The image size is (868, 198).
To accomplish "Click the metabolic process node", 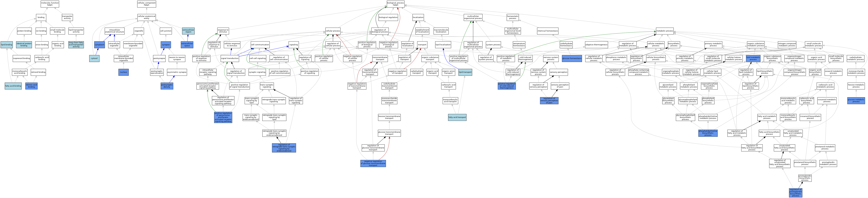I will [665, 31].
